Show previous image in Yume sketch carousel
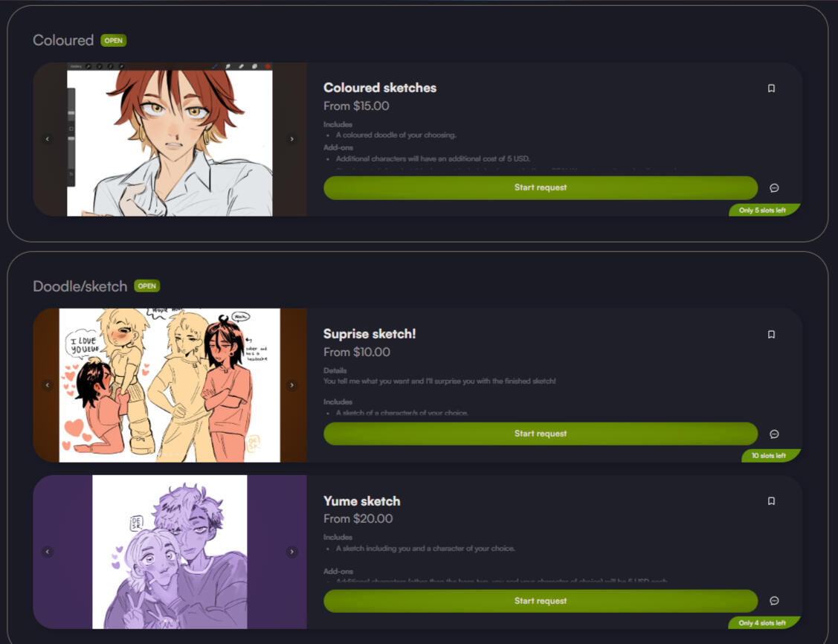This screenshot has height=644, width=838. point(48,552)
